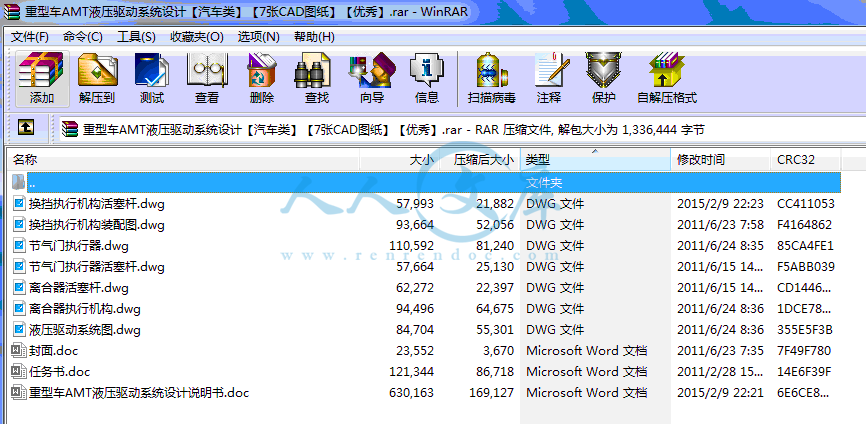Click CRC32 value 355E5F3B

point(805,330)
